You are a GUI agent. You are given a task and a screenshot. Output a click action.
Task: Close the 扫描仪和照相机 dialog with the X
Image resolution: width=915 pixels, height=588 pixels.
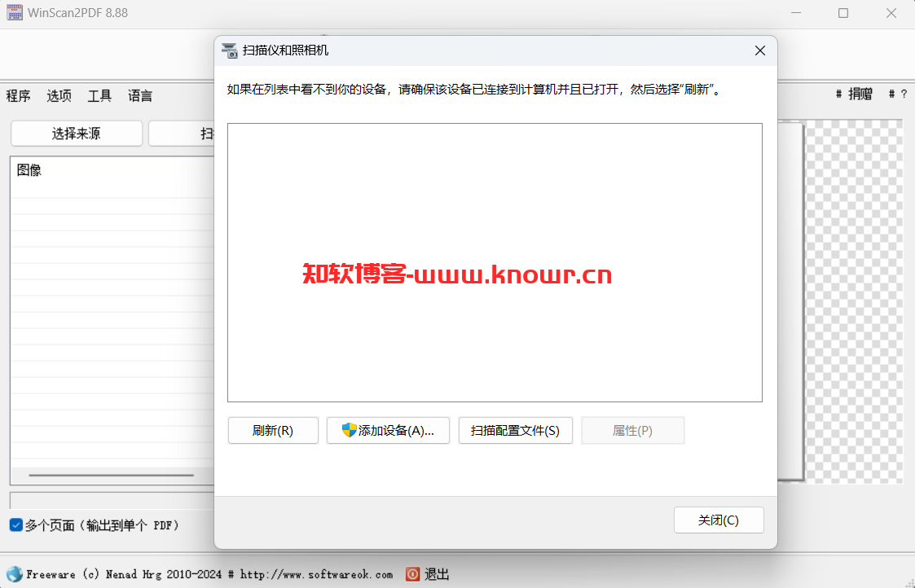(759, 50)
